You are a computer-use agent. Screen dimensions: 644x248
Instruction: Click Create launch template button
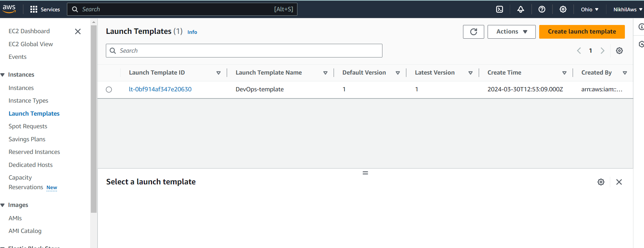pos(582,32)
